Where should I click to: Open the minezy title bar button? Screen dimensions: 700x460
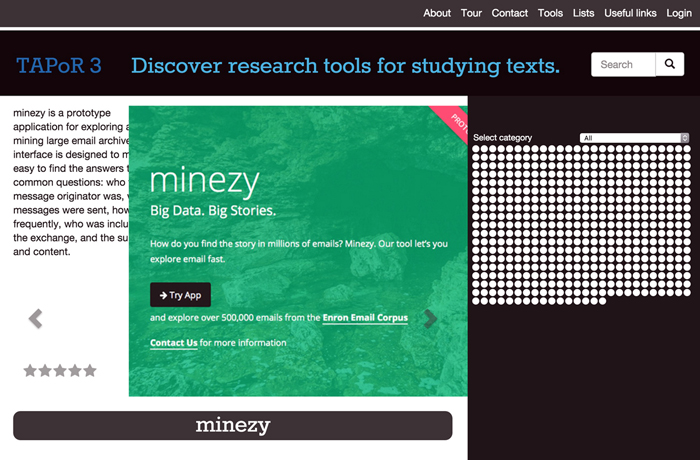click(x=233, y=426)
